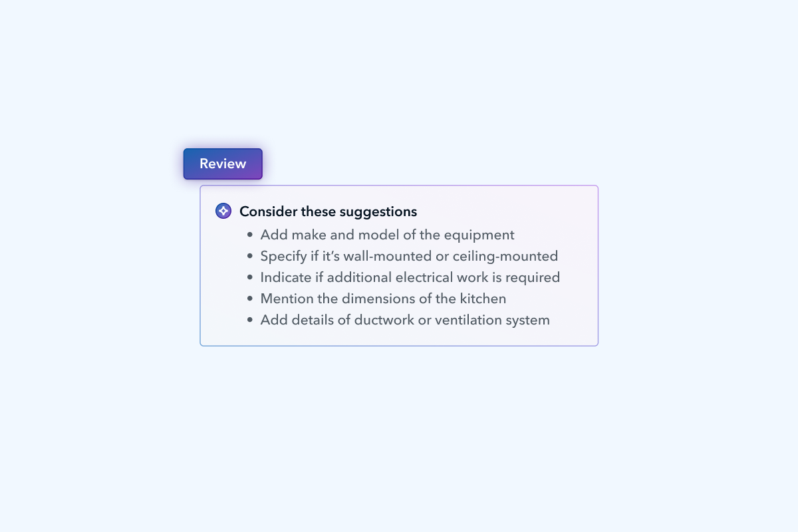
Task: Select the Review label text
Action: (x=223, y=164)
